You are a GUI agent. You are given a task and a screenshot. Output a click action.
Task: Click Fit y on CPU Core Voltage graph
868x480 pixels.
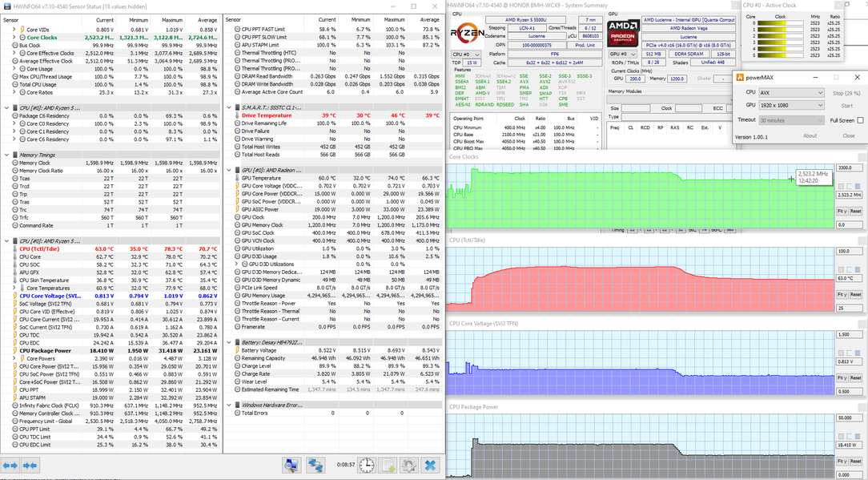pyautogui.click(x=842, y=377)
